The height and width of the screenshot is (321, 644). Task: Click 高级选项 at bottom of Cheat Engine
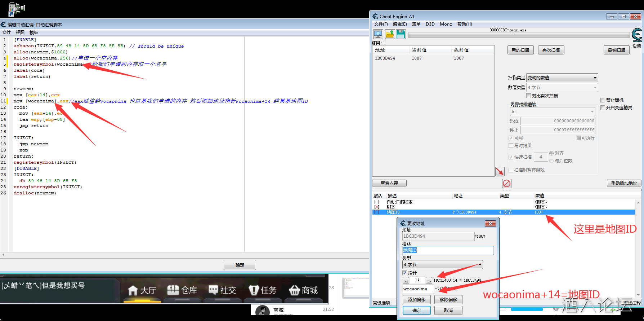[x=381, y=303]
